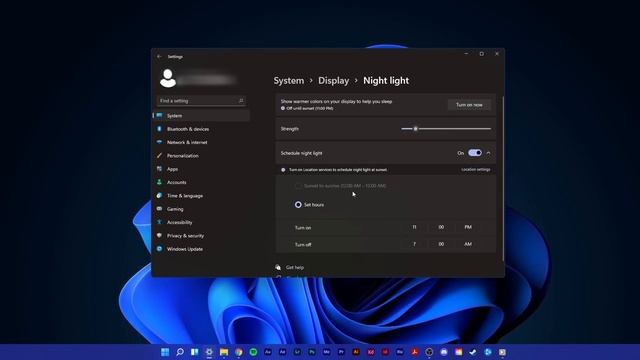Select the Set hours radio button

tap(298, 204)
